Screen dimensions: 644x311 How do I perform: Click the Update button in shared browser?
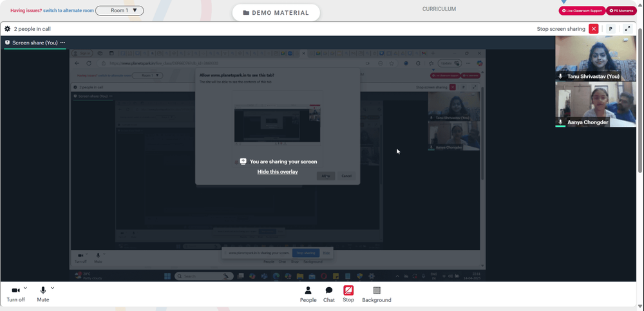point(450,63)
